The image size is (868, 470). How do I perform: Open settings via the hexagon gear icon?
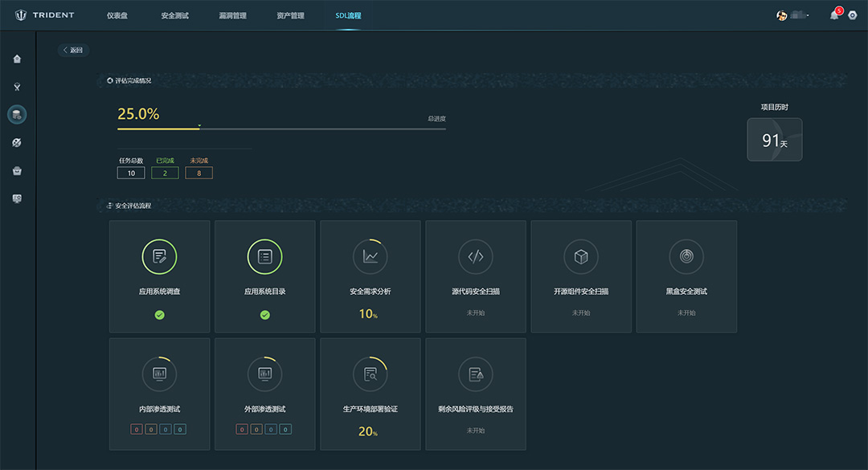click(853, 15)
